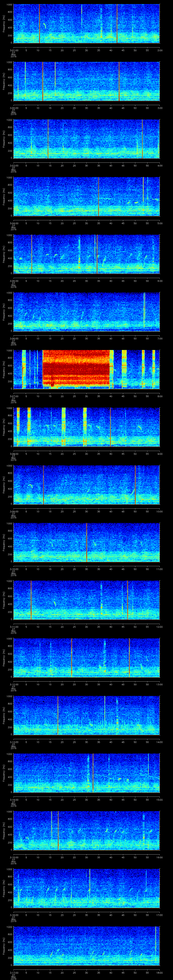Select the spectrogram panel starting at 3:12:00
The image size is (173, 980).
87,658
